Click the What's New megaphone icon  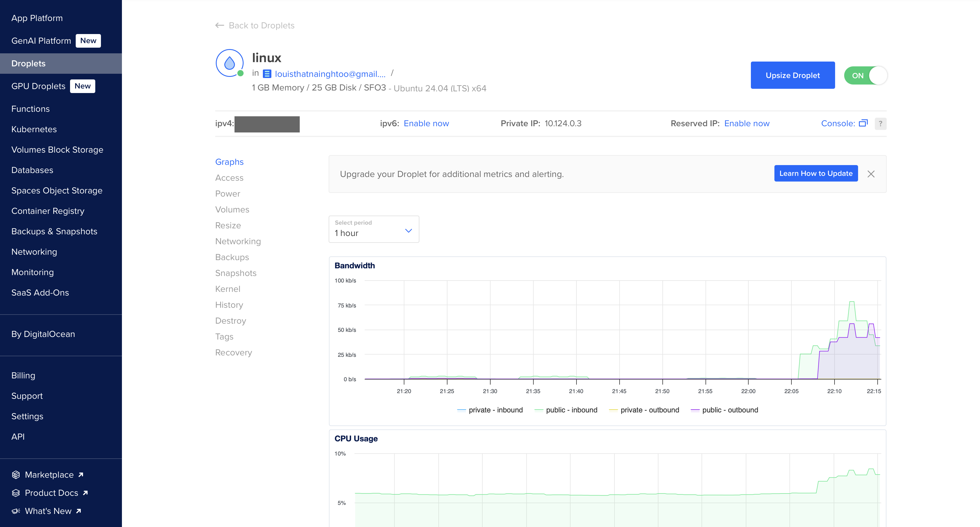point(16,511)
